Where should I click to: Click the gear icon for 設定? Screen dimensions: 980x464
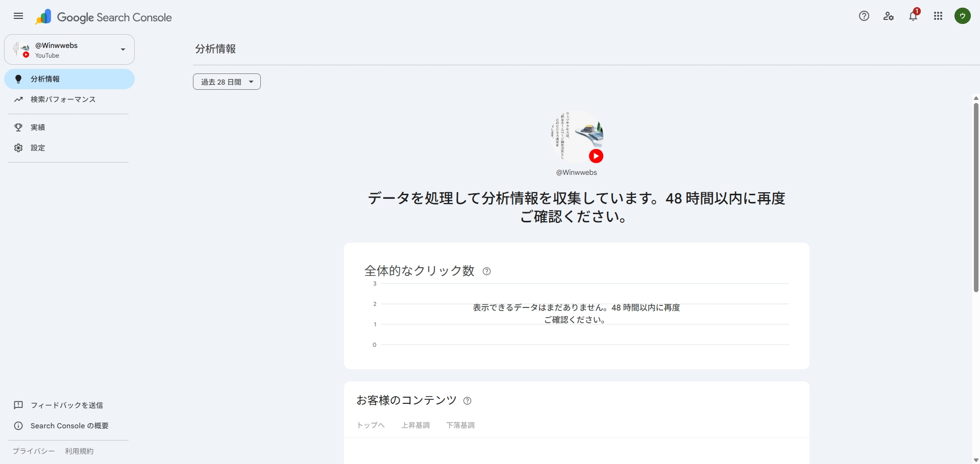point(18,148)
